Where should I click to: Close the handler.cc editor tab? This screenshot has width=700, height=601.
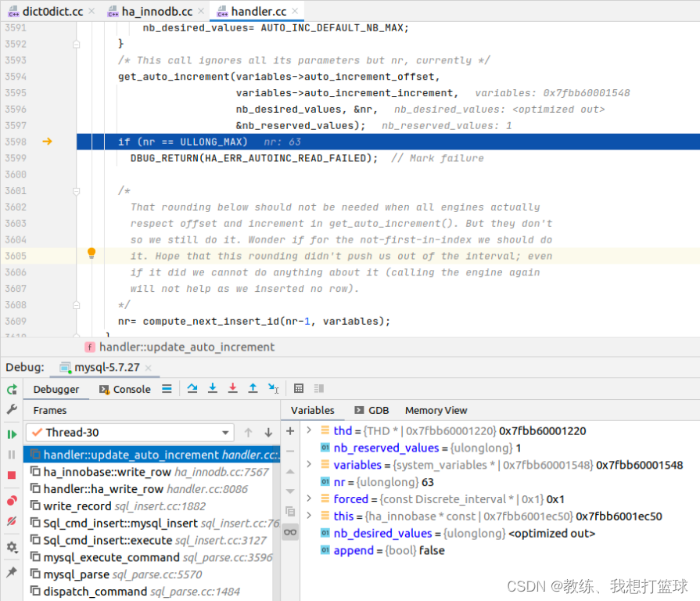(295, 11)
